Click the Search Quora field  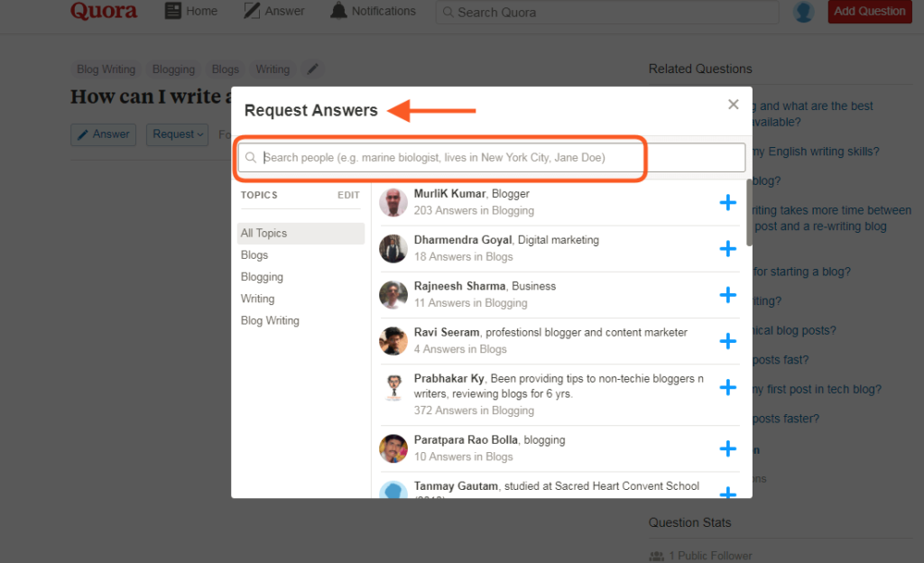coord(607,13)
